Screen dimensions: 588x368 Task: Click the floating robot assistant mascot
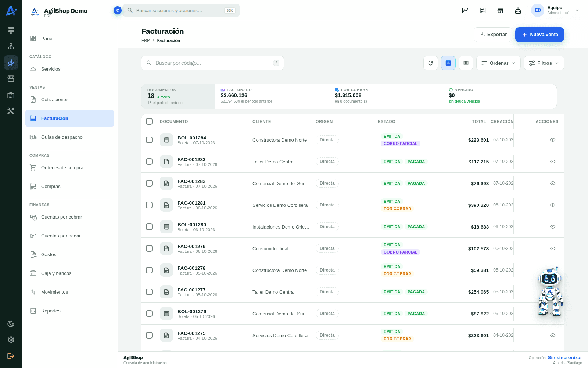[x=550, y=293]
